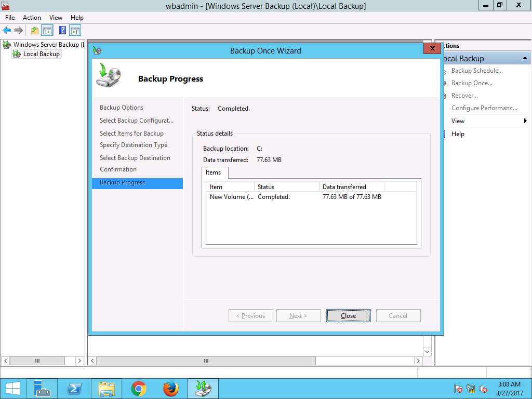Screen dimensions: 532x399
Task: Click the Forward arrow toolbar icon
Action: (19, 31)
